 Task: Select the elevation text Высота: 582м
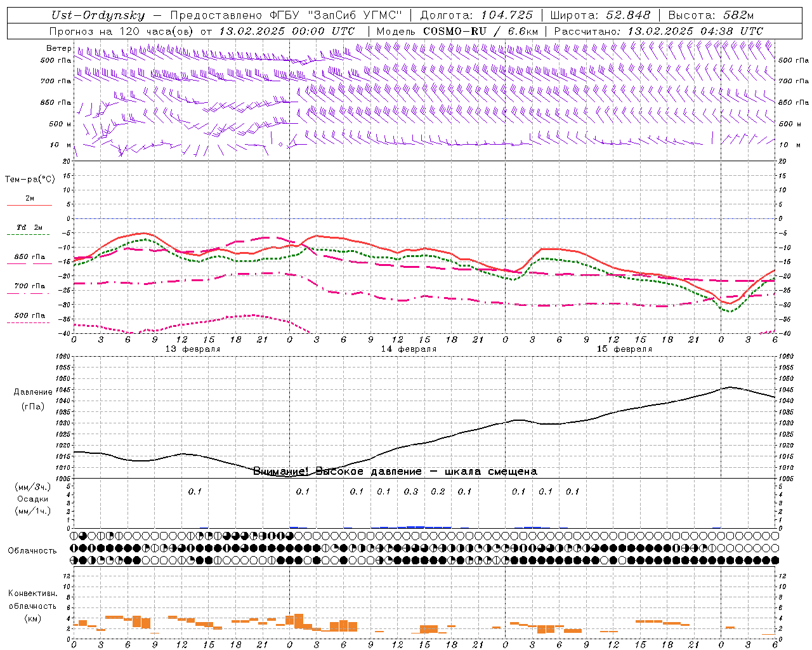[x=710, y=15]
